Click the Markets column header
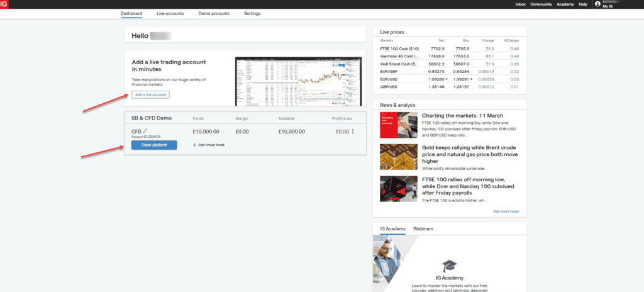The image size is (644, 292). tap(387, 40)
